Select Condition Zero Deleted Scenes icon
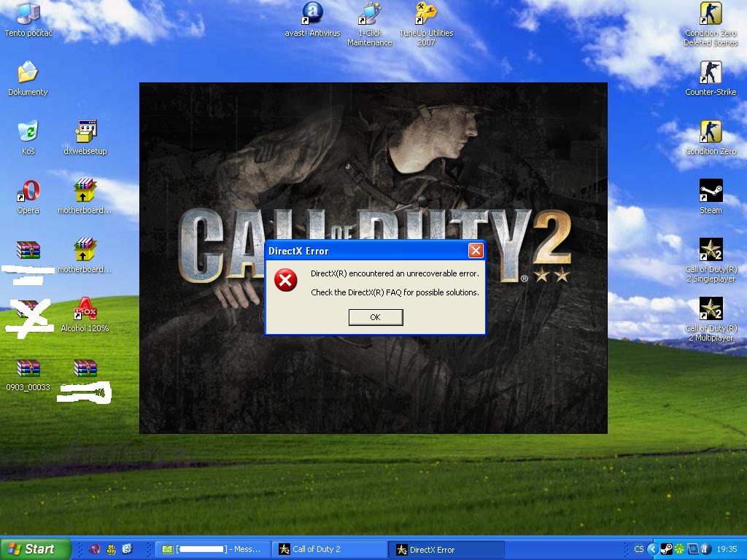747x560 pixels. pyautogui.click(x=711, y=24)
